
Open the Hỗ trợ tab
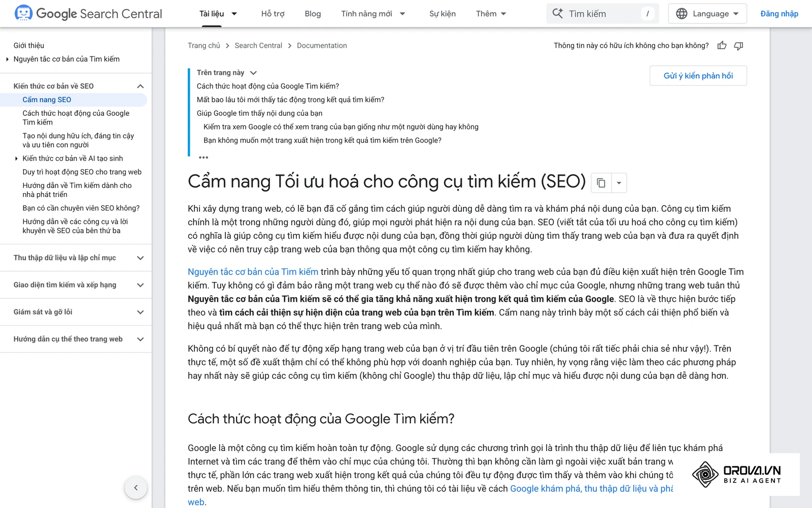coord(273,14)
